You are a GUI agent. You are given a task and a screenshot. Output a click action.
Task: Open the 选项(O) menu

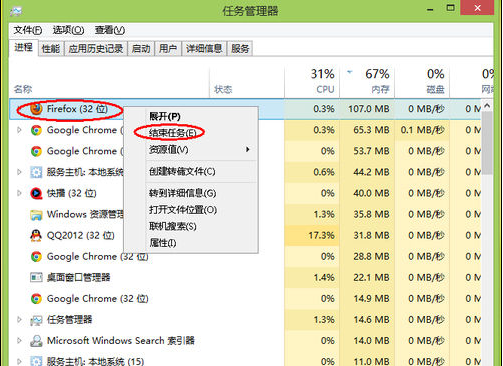68,30
